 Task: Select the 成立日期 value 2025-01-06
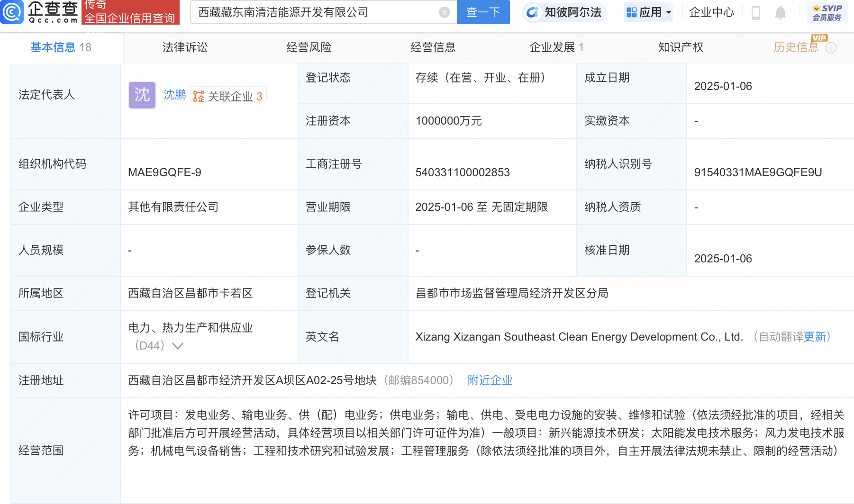pyautogui.click(x=723, y=86)
